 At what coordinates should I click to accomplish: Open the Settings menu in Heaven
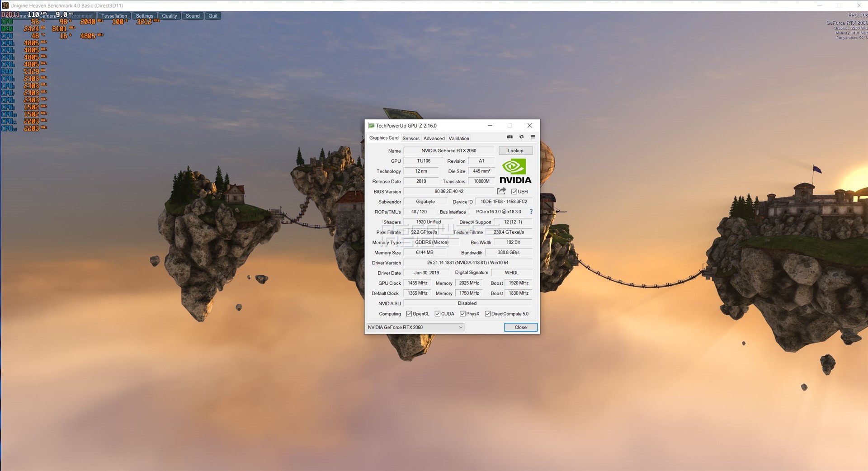click(x=145, y=16)
